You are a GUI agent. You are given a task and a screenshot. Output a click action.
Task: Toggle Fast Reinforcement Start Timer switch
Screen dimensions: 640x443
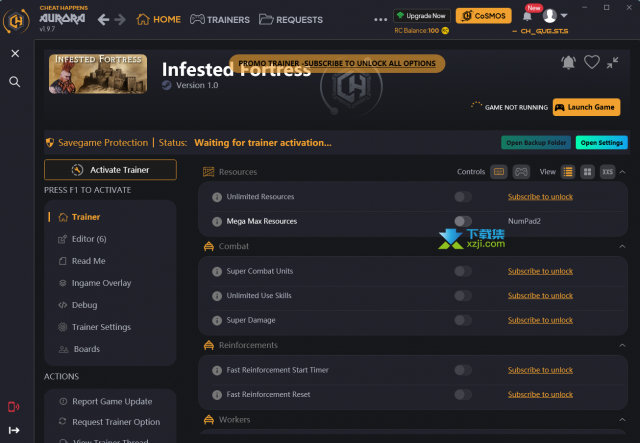pyautogui.click(x=463, y=370)
